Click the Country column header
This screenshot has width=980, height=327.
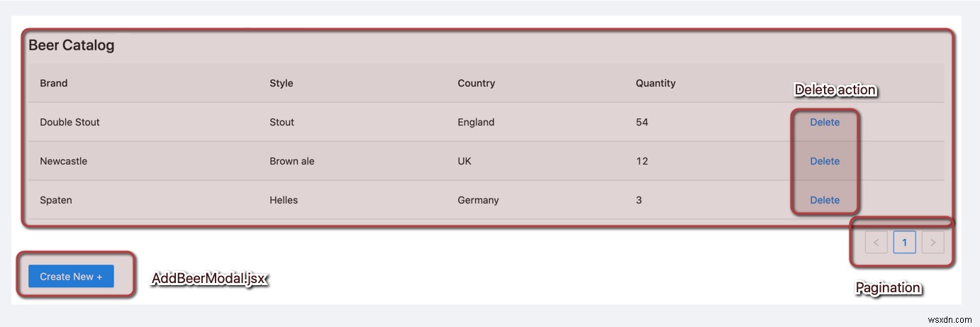pos(476,83)
